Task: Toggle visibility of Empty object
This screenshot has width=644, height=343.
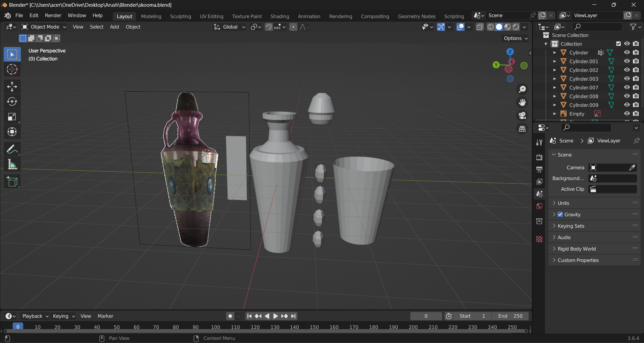Action: click(627, 114)
